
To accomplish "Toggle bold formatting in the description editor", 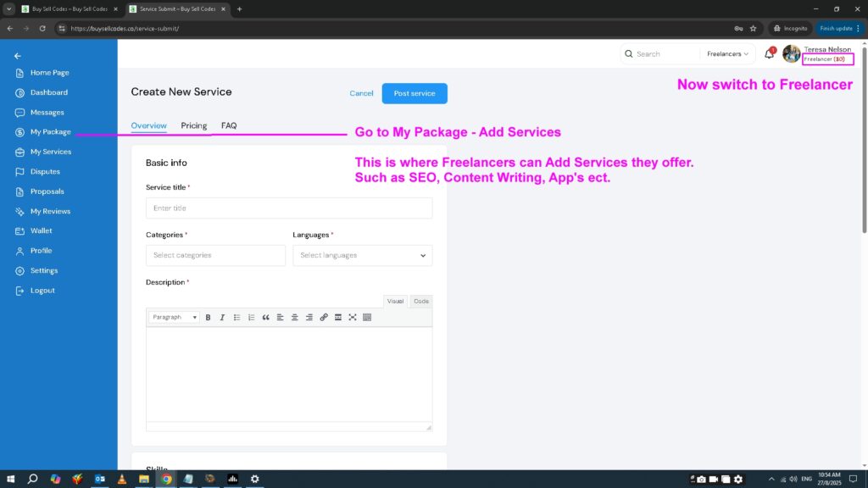I will (208, 317).
